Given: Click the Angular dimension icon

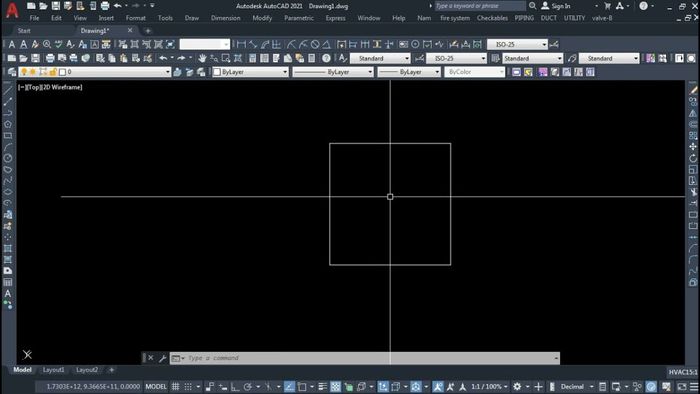Looking at the screenshot, I should point(327,44).
